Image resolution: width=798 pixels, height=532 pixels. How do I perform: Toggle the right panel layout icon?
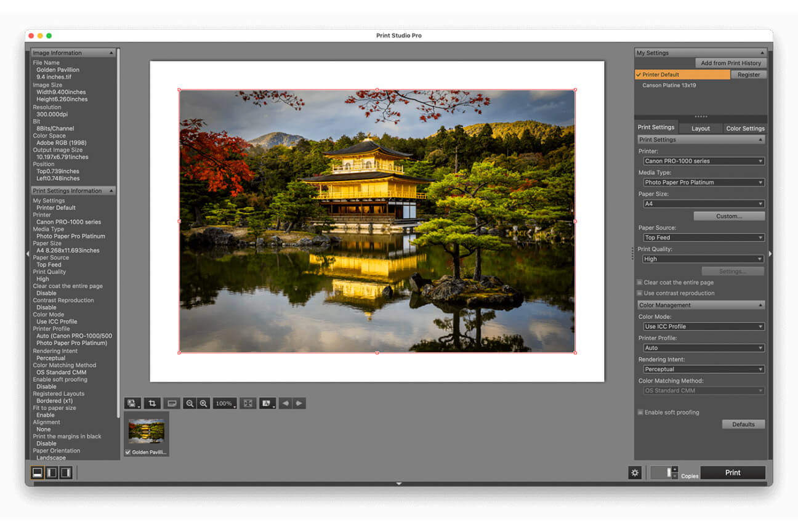coord(66,472)
